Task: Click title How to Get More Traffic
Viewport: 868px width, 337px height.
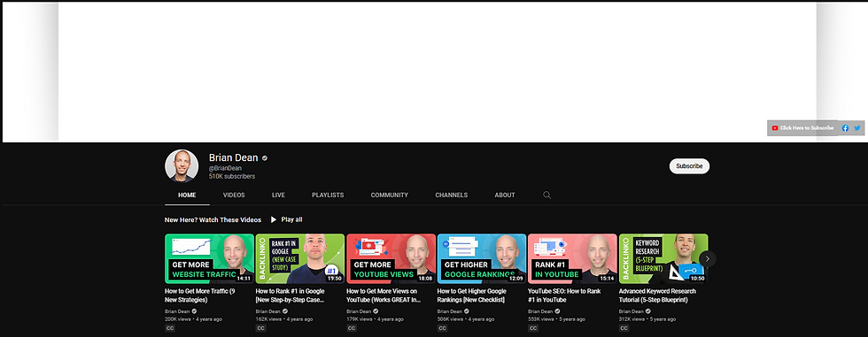Action: coord(200,295)
